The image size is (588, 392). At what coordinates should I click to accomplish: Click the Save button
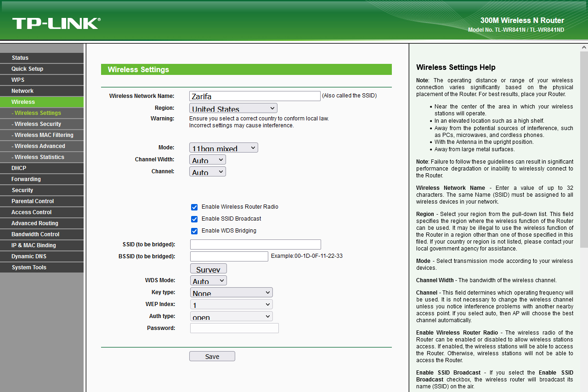(x=212, y=356)
